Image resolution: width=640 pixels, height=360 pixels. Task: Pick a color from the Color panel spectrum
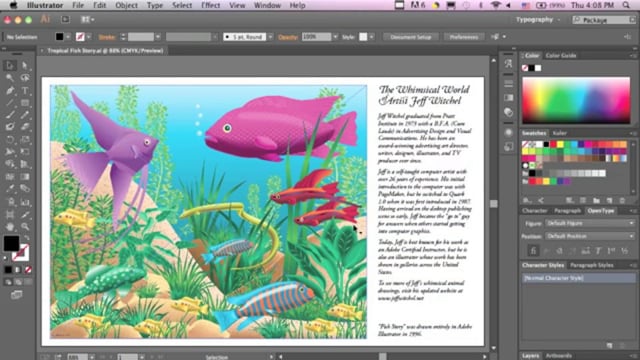click(576, 100)
